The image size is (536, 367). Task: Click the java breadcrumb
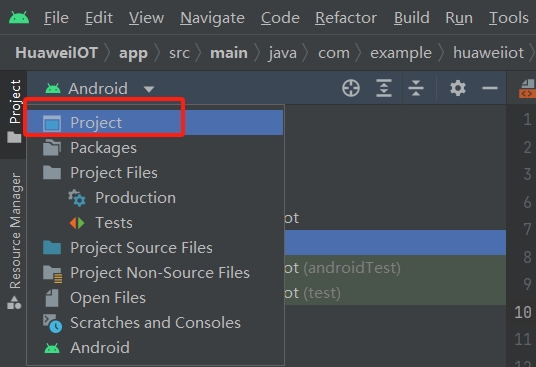pyautogui.click(x=283, y=54)
